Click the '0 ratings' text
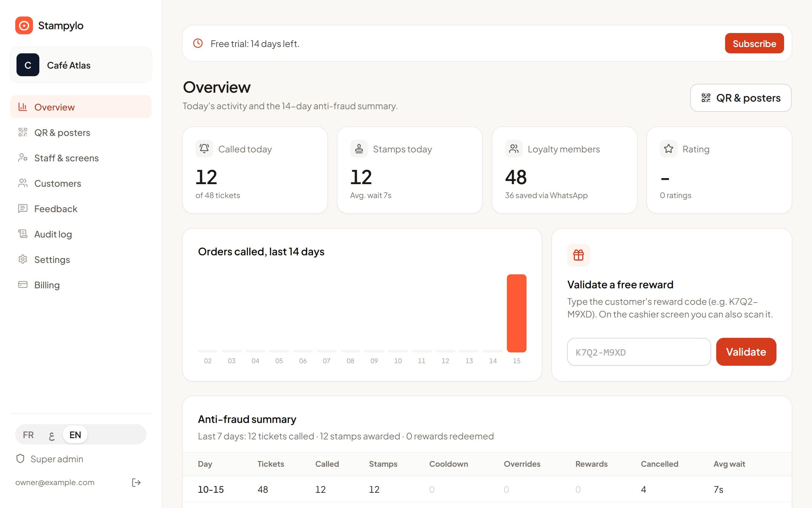The height and width of the screenshot is (508, 812). click(675, 195)
